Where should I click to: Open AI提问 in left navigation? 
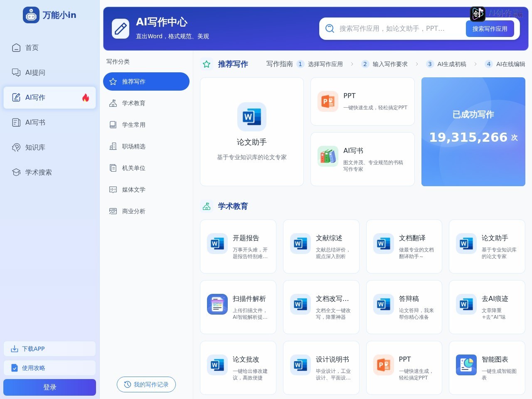tap(50, 73)
